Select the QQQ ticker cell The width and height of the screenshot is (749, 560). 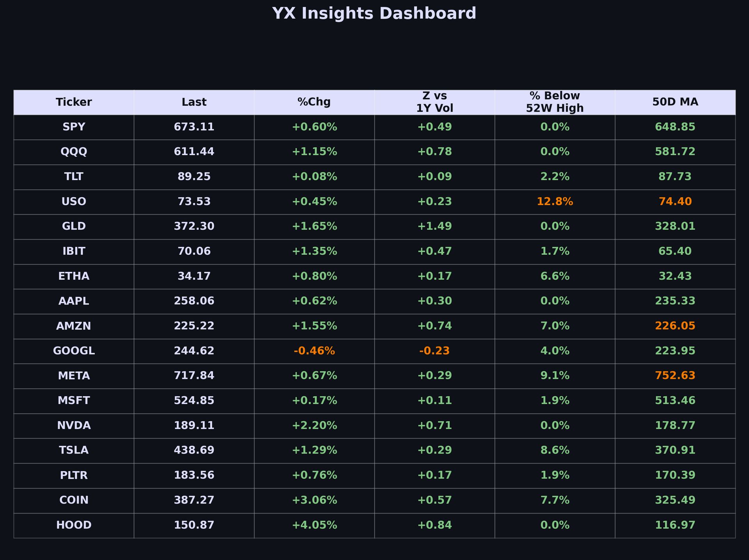click(74, 152)
